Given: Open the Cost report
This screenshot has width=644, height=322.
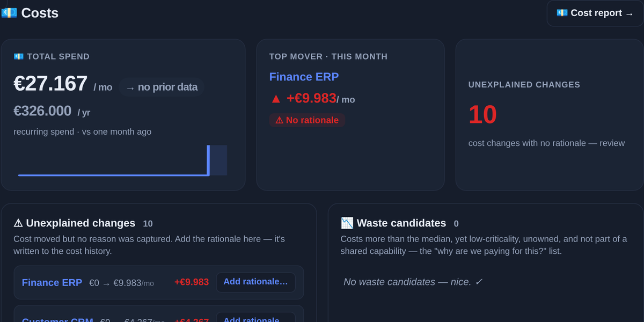Looking at the screenshot, I should coord(595,13).
